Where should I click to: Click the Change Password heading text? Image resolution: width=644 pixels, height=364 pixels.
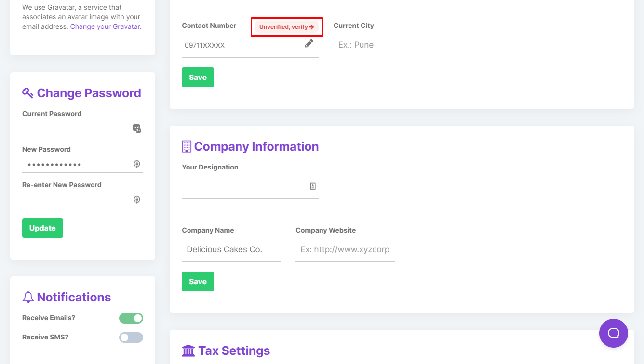coord(89,93)
